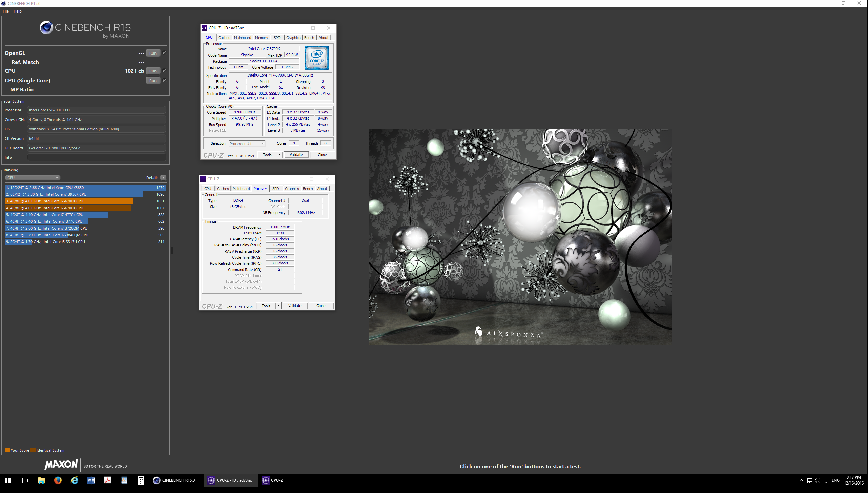The width and height of the screenshot is (868, 493).
Task: Expand Tools arrow in lower CPU-Z window
Action: tap(278, 306)
